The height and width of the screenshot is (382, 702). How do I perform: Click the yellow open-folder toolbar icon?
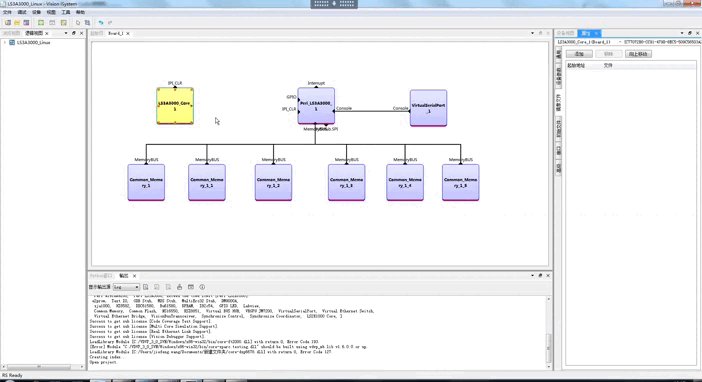click(17, 22)
